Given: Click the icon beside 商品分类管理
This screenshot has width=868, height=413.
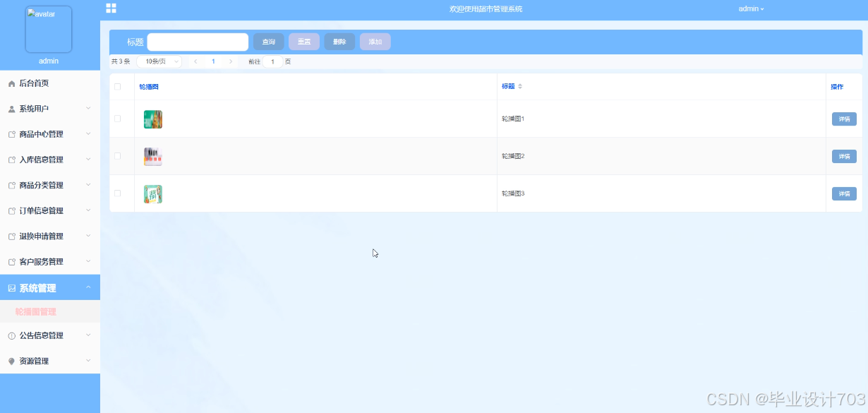Looking at the screenshot, I should coord(11,185).
